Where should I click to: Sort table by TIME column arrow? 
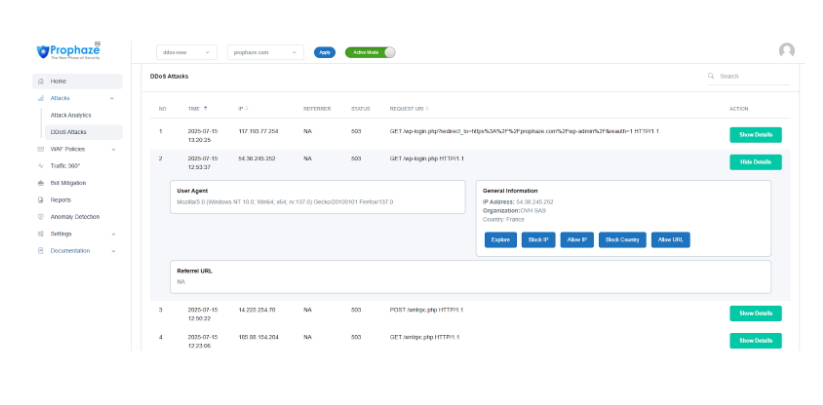(x=206, y=108)
